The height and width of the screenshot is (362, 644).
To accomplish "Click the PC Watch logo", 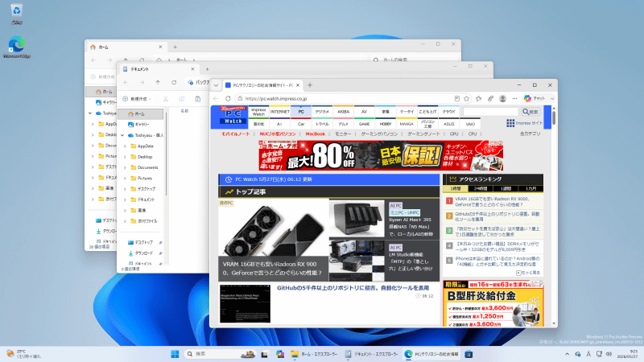I will (233, 117).
